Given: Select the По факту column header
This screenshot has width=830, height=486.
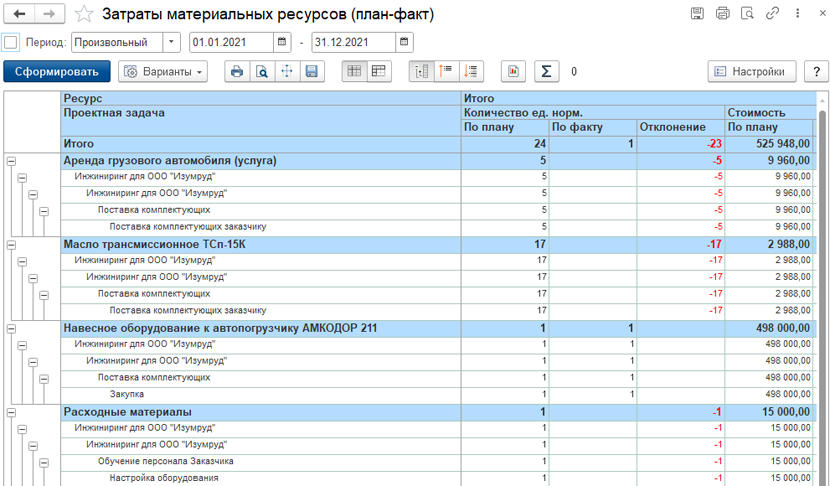Looking at the screenshot, I should [592, 127].
